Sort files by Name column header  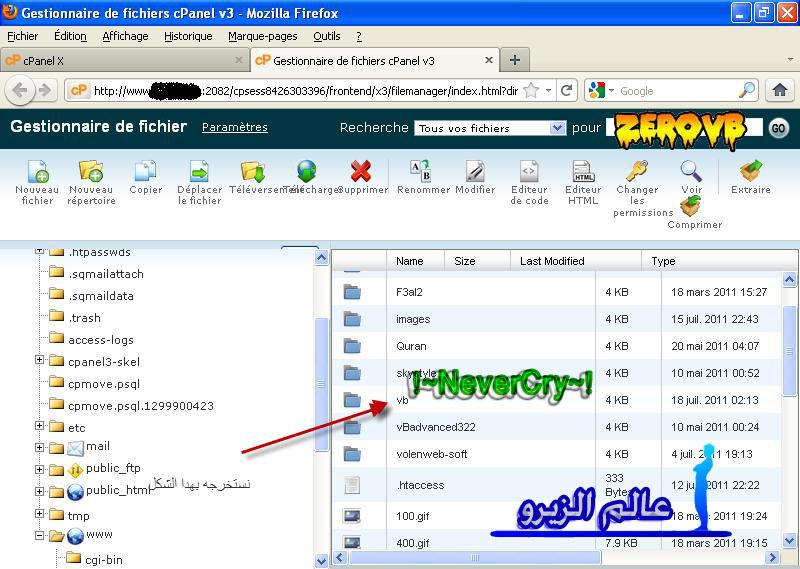coord(410,261)
